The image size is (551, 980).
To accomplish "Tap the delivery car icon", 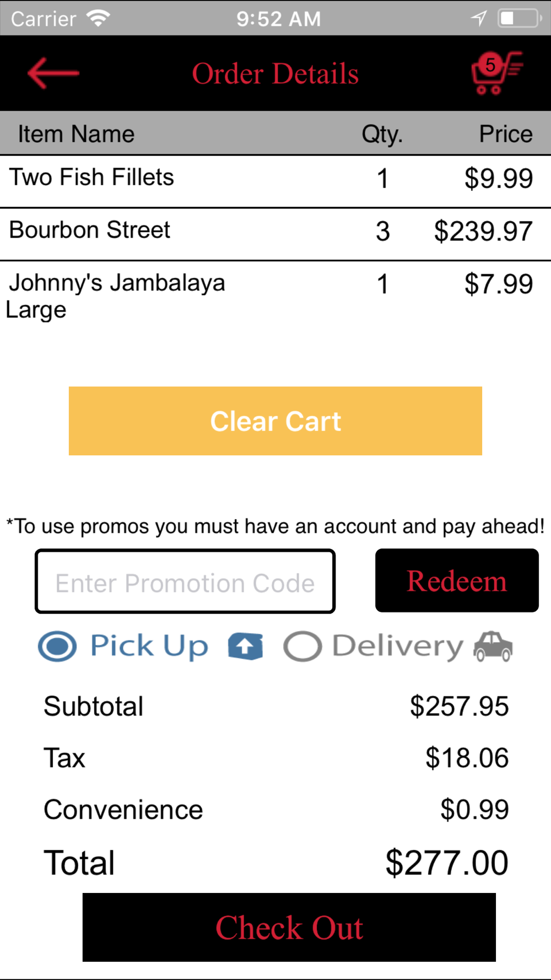I will [x=493, y=646].
